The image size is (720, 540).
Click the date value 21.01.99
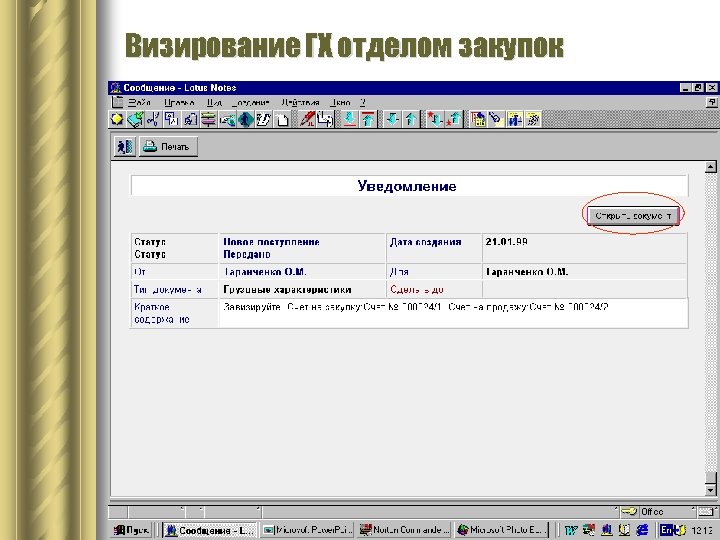click(506, 242)
